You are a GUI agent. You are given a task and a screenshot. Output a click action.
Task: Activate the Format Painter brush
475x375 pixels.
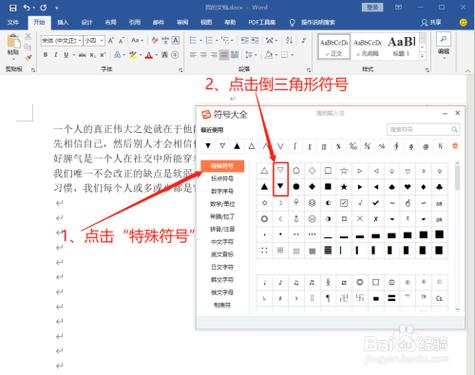[28, 58]
